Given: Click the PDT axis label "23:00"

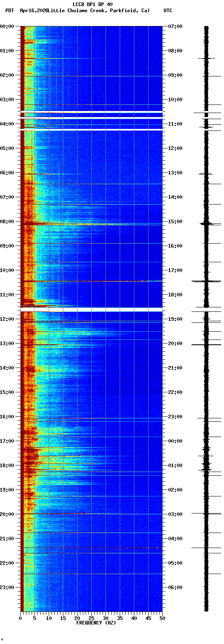Looking at the screenshot, I should click(x=7, y=587).
